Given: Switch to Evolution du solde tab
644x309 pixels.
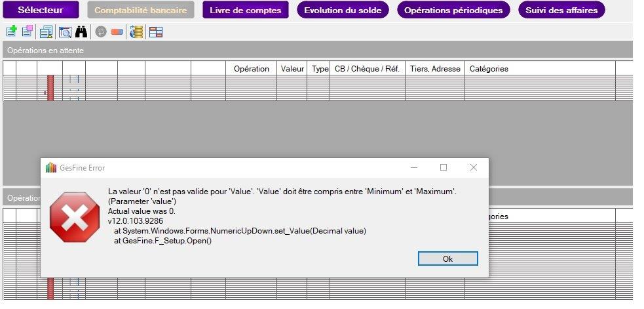Looking at the screenshot, I should coord(343,10).
